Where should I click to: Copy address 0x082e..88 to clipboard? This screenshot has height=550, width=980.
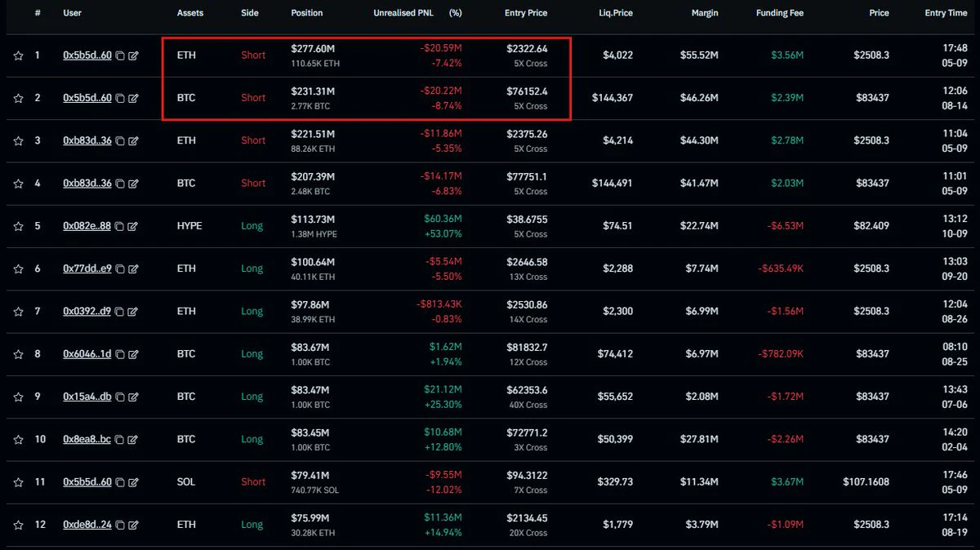pos(120,226)
